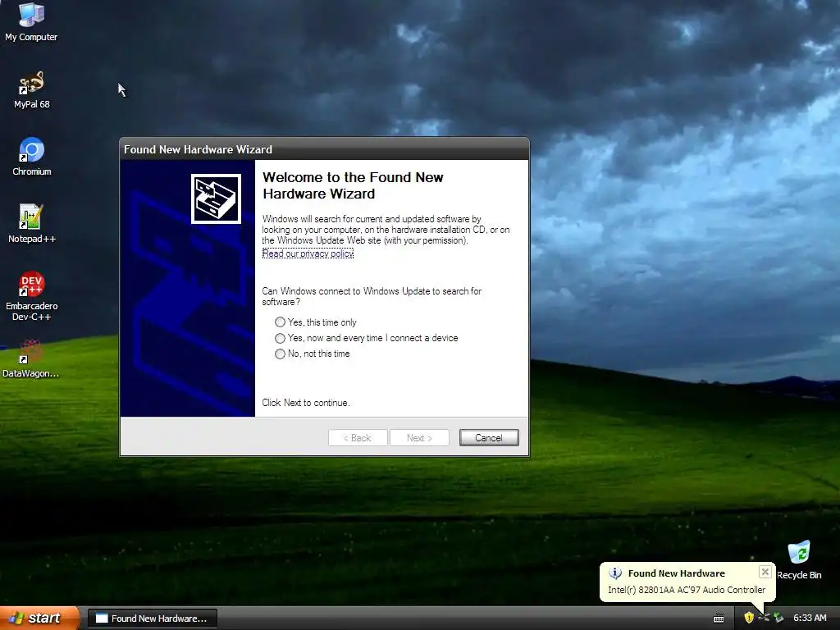The width and height of the screenshot is (840, 630).
Task: Choose 'No, not this time' option
Action: coord(313,354)
